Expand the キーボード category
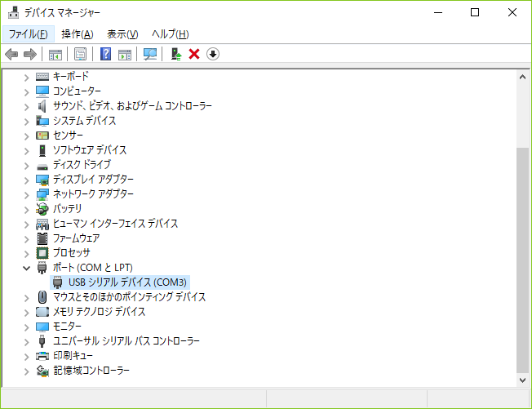 (x=27, y=77)
